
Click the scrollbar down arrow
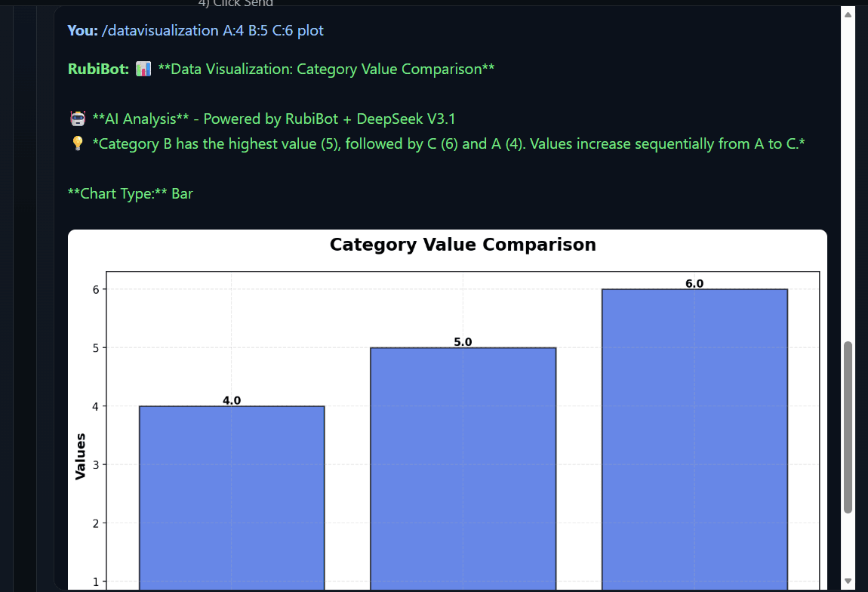point(848,581)
